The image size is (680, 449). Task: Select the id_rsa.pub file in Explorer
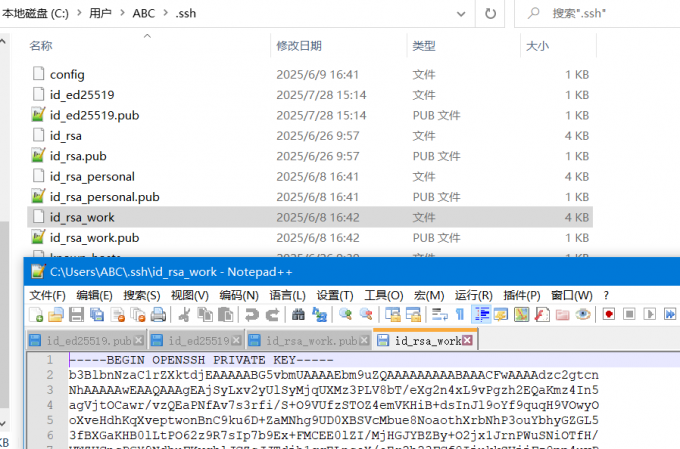coord(310,156)
